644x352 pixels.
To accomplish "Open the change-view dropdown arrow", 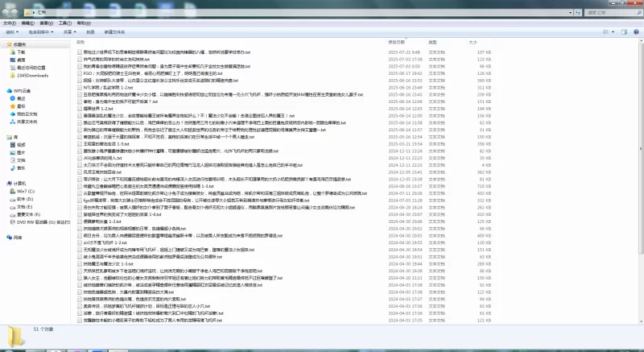I will 613,31.
